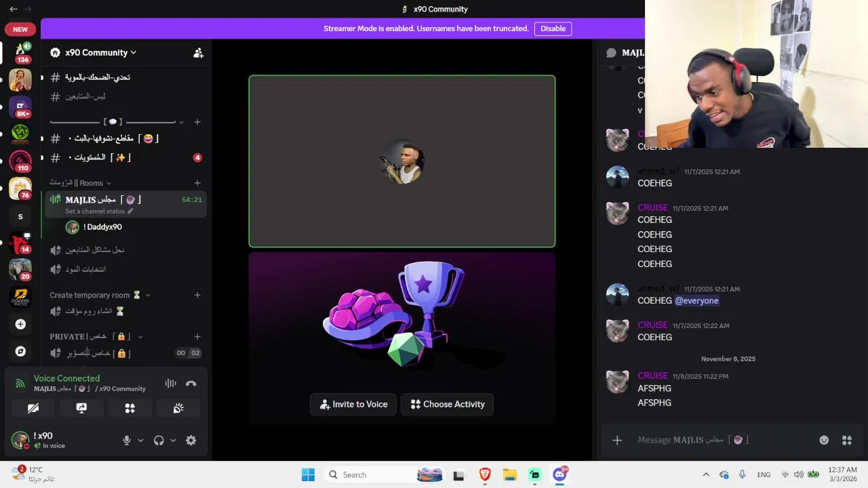Create channel in Create temporary room category
Screen dimensions: 868x488
197,295
